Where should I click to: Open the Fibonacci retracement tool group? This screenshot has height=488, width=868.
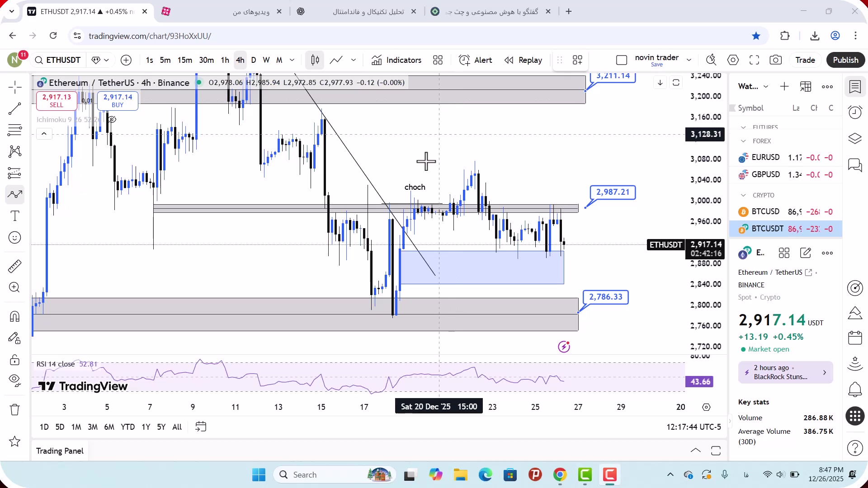click(x=14, y=130)
